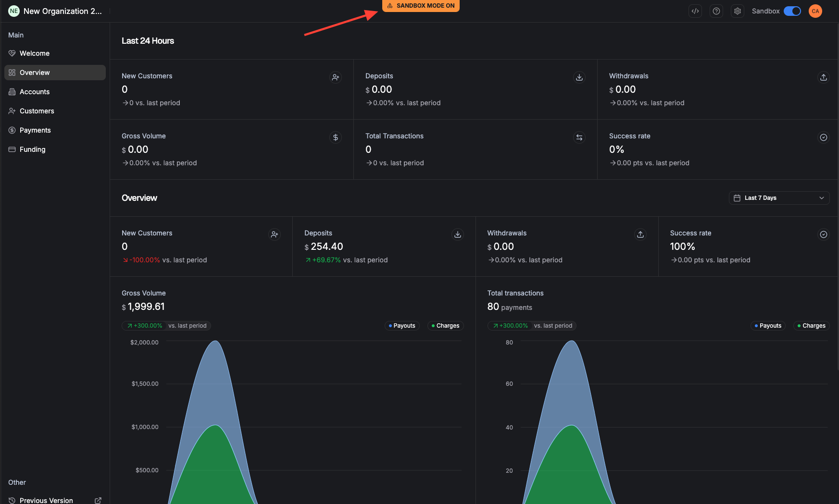The image size is (839, 504).
Task: Click the developer code icon in the top bar
Action: [x=695, y=11]
